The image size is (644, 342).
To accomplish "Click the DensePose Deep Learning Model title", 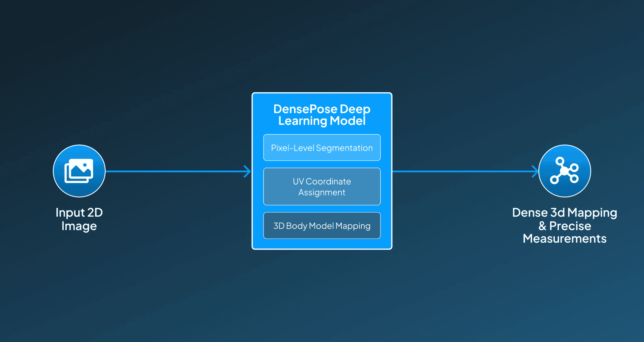I will (x=322, y=115).
